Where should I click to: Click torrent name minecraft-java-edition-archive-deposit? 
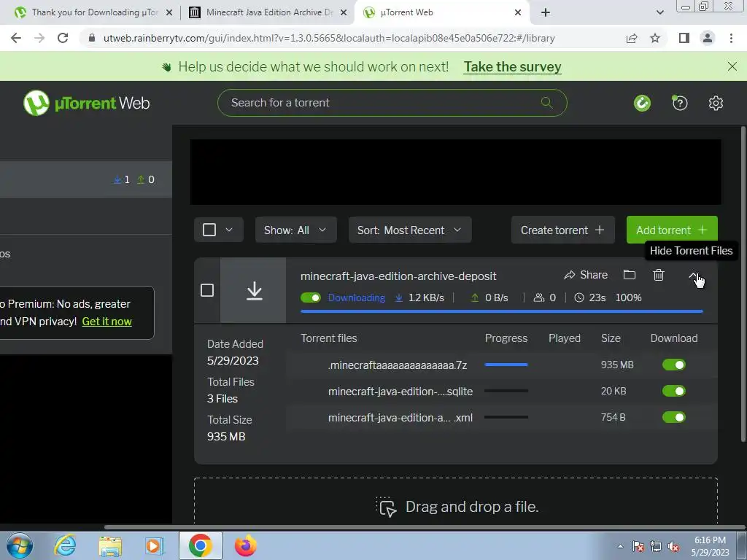pos(398,276)
